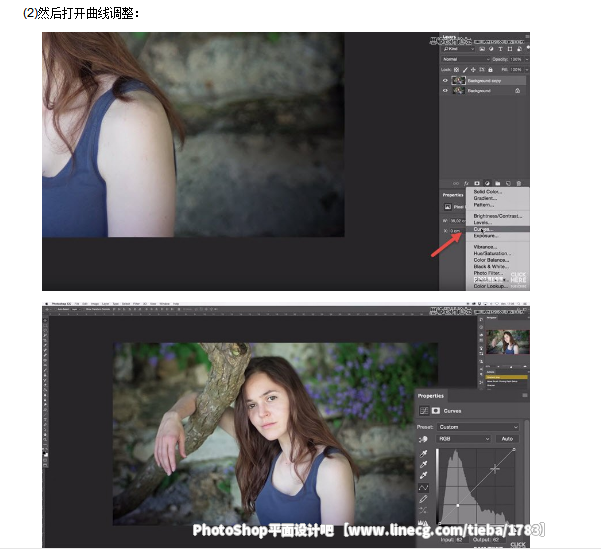The width and height of the screenshot is (601, 549).
Task: Enable lock position icon
Action: point(473,70)
